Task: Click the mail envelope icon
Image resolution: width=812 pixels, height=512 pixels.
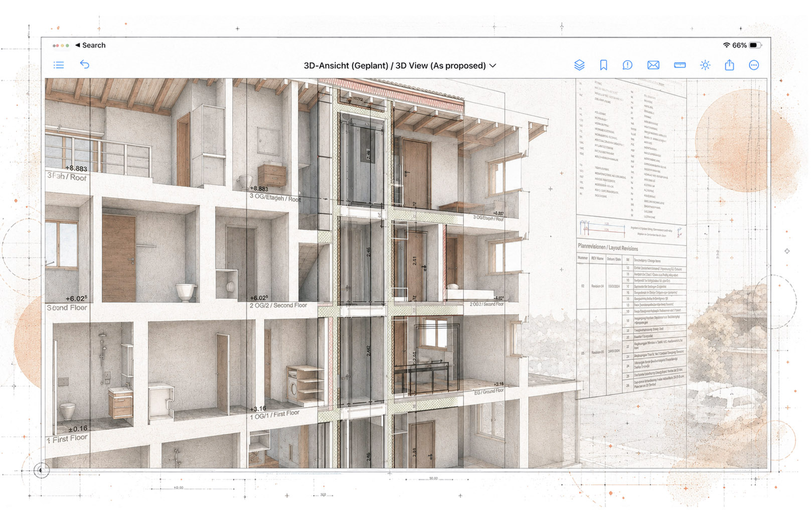Action: [653, 65]
